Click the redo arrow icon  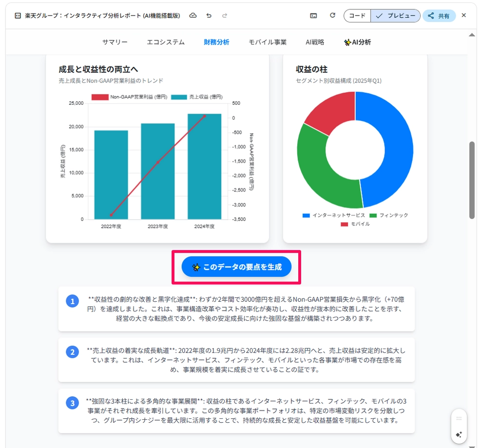pos(225,15)
